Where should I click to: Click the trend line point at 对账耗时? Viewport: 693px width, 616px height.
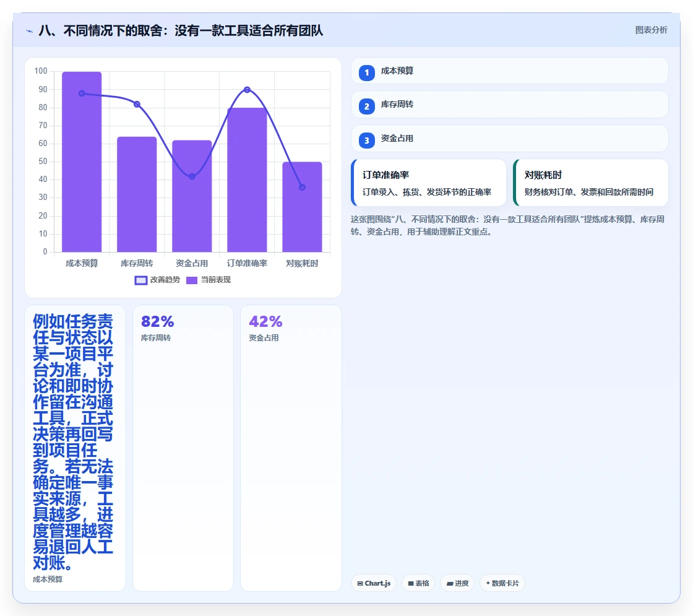point(303,187)
